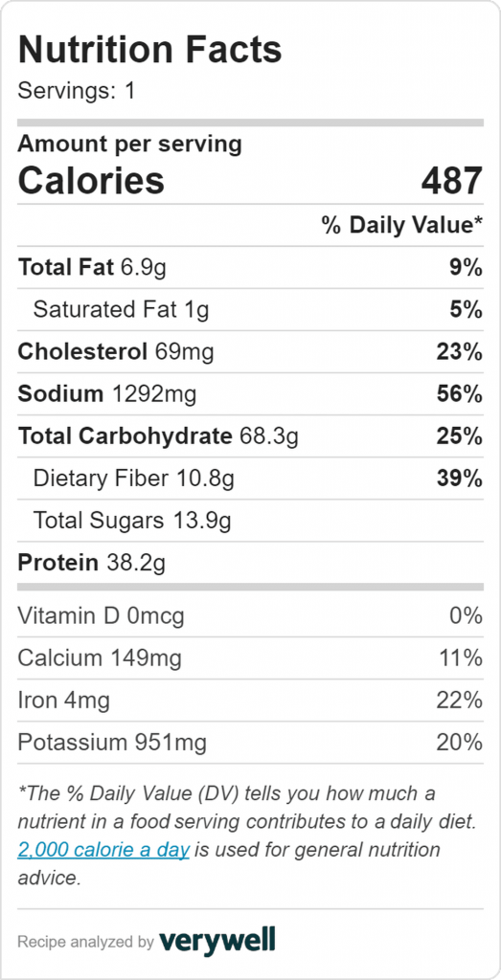Click the Calories label
The width and height of the screenshot is (501, 980).
click(x=91, y=180)
